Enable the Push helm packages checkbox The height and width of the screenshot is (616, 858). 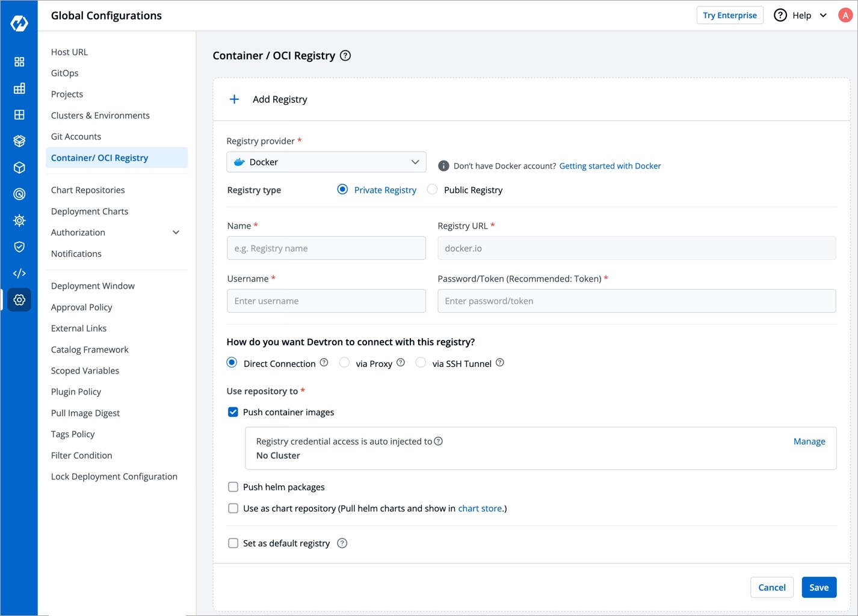pos(233,487)
